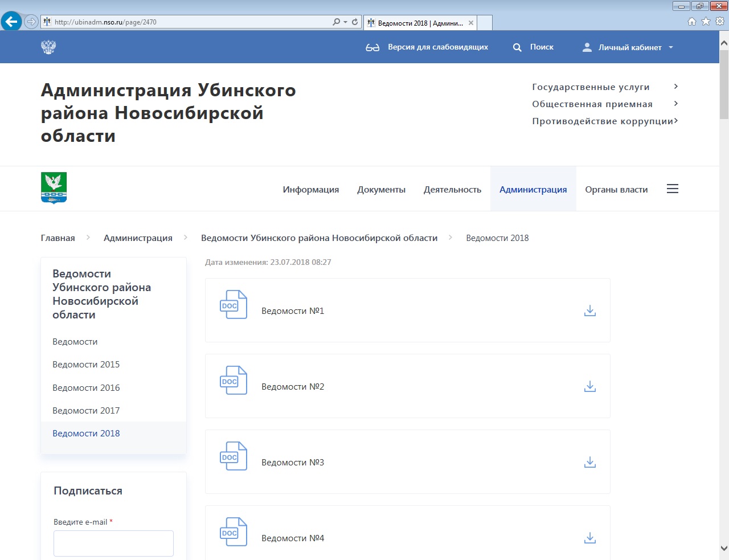729x560 pixels.
Task: Select Ведомости 2015 in the sidebar
Action: (86, 365)
